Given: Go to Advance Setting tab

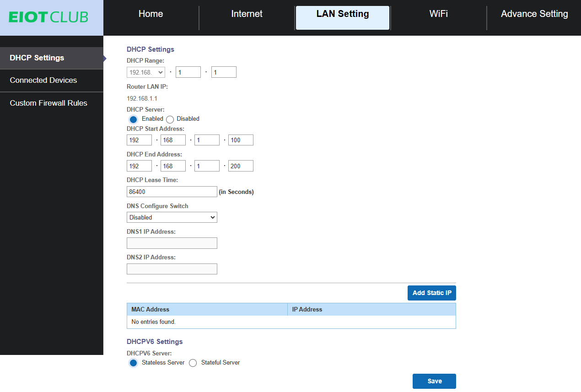Looking at the screenshot, I should [x=534, y=14].
